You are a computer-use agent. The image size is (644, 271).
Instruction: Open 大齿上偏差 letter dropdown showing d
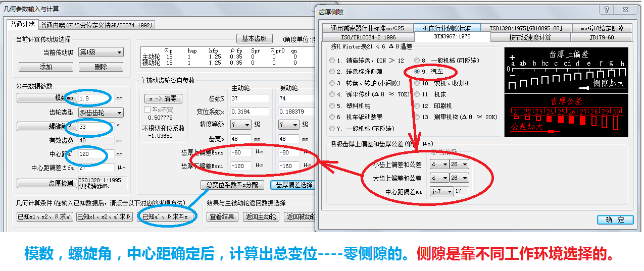[x=439, y=178]
